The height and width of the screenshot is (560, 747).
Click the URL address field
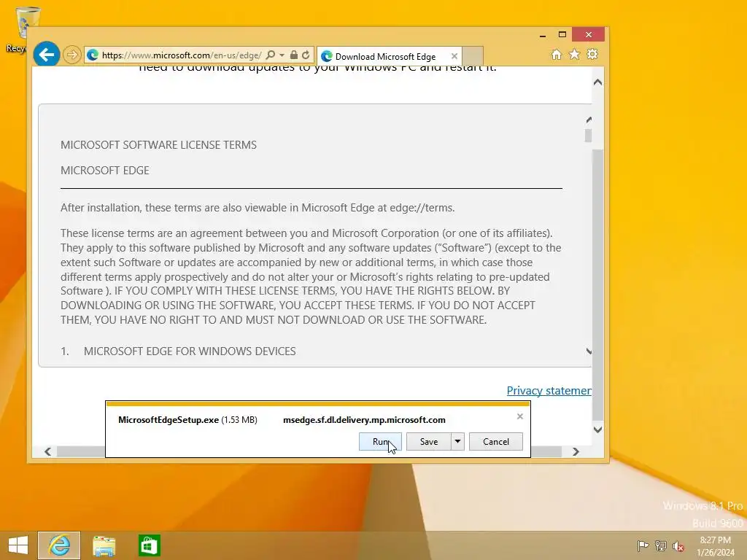click(x=181, y=55)
